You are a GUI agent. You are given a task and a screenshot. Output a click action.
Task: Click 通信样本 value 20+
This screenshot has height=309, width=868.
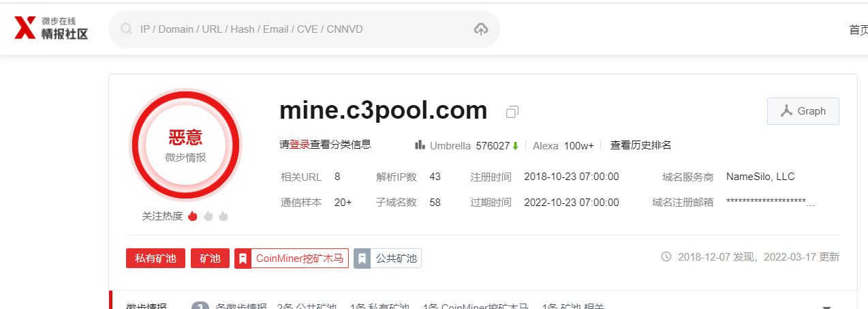[343, 203]
